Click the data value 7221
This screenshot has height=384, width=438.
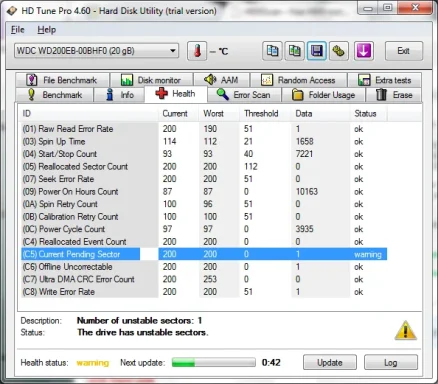click(x=304, y=154)
